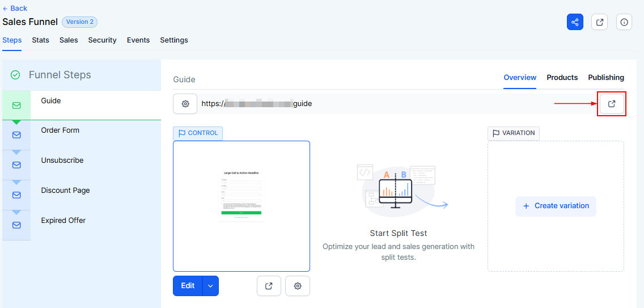Click the Guide page URL text
This screenshot has height=308, width=644.
click(257, 104)
